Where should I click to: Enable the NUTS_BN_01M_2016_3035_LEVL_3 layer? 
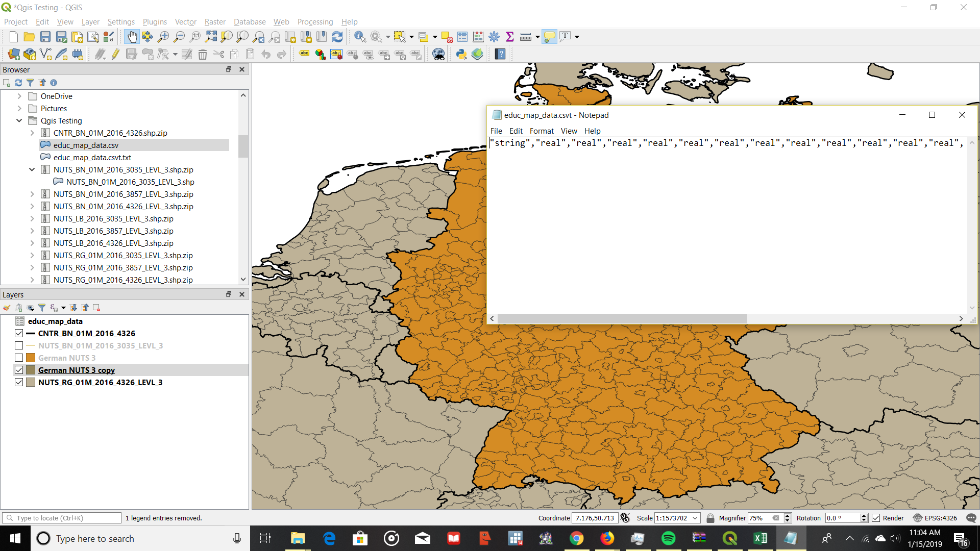coord(19,345)
